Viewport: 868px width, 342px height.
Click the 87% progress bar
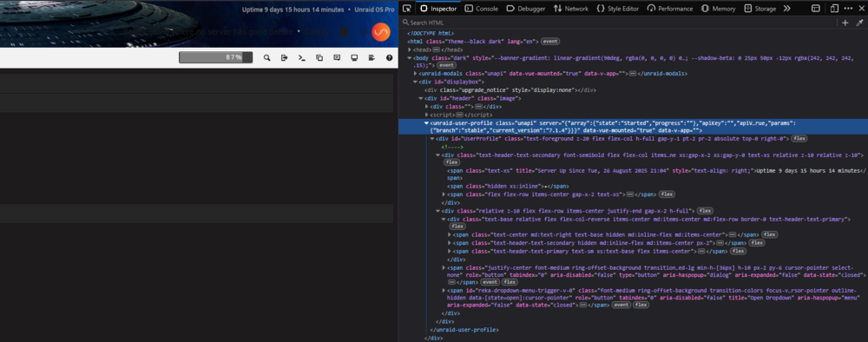(216, 57)
